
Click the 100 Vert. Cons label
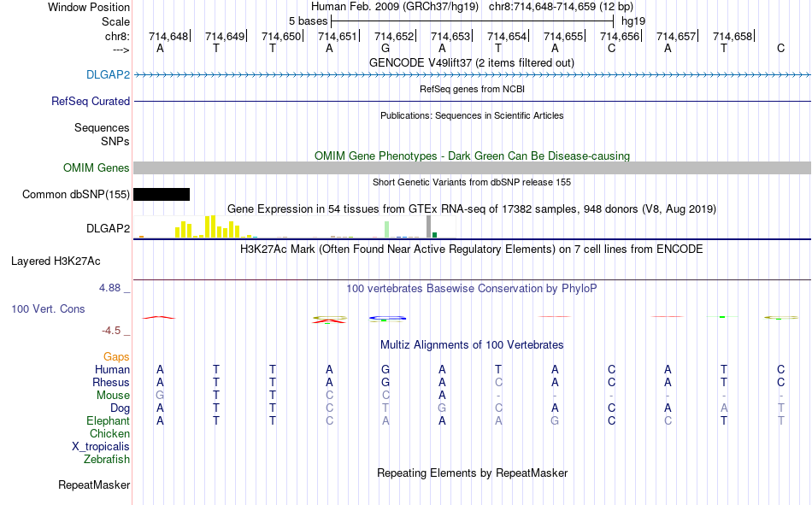48,308
